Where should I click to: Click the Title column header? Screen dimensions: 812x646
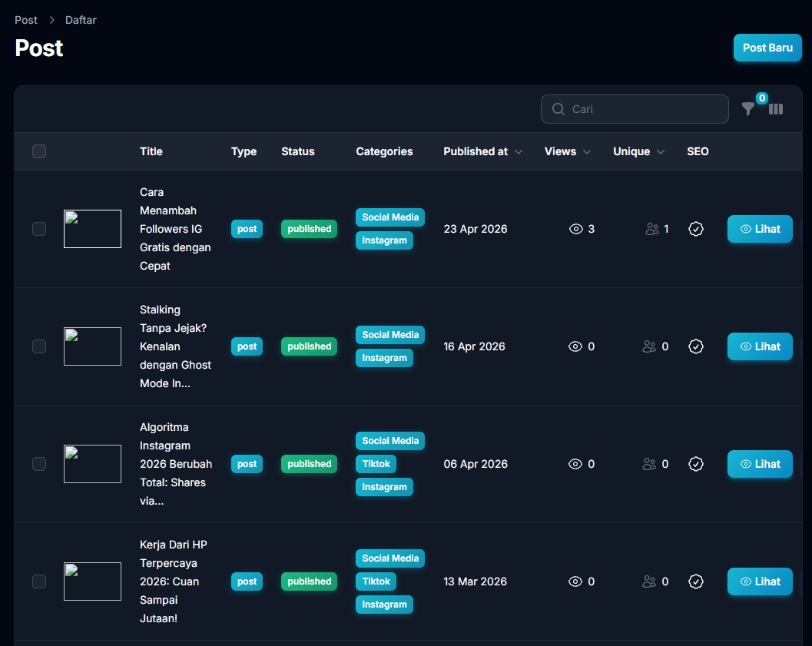[x=151, y=151]
